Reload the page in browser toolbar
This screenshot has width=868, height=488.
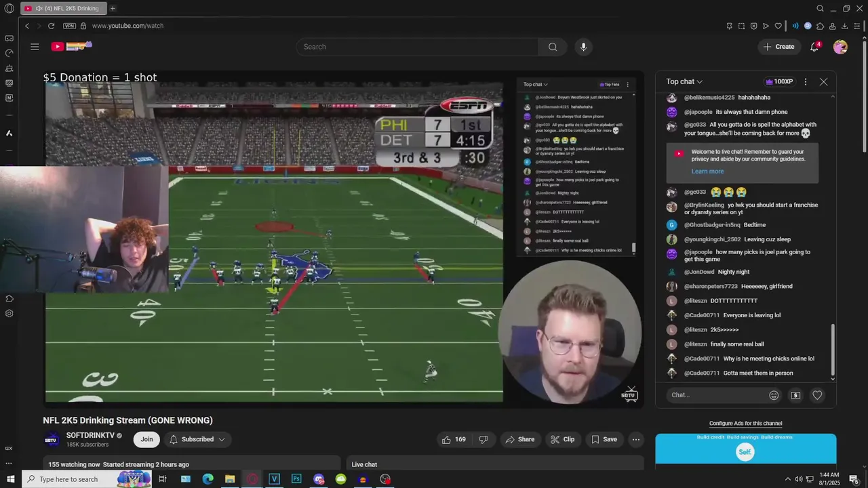(51, 26)
